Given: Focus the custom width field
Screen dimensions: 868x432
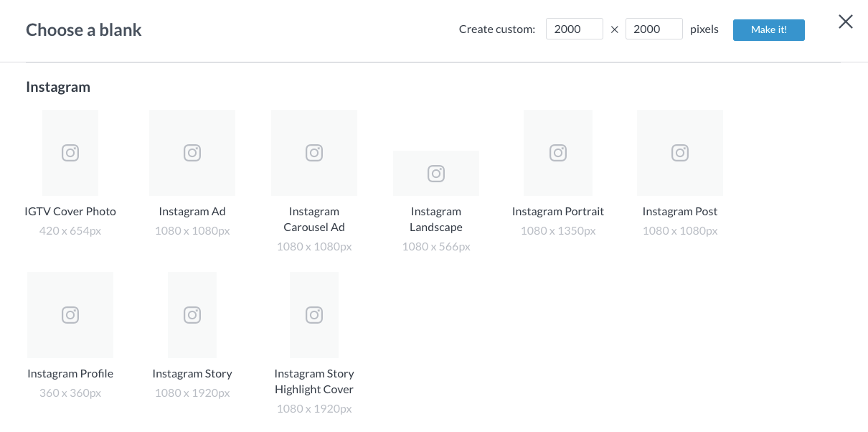Looking at the screenshot, I should coord(575,29).
